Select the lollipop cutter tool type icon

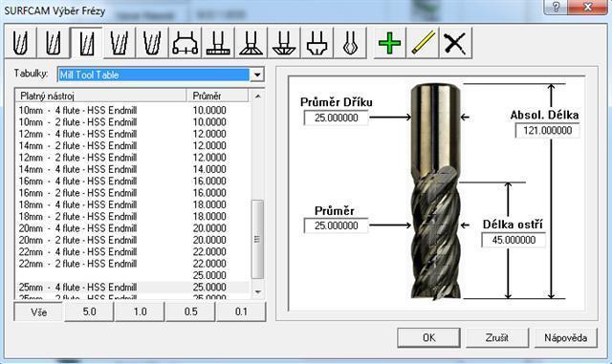point(350,43)
